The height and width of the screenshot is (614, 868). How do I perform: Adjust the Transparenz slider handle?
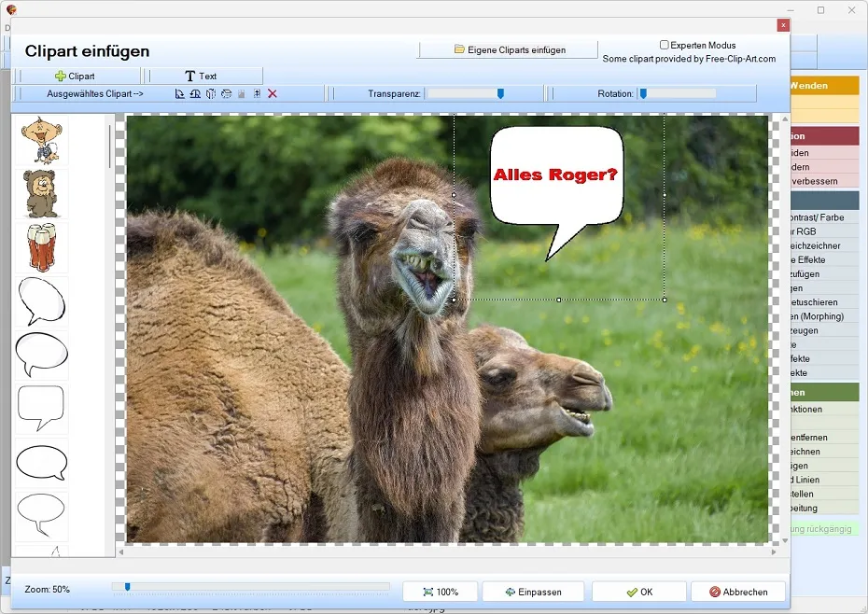(500, 93)
